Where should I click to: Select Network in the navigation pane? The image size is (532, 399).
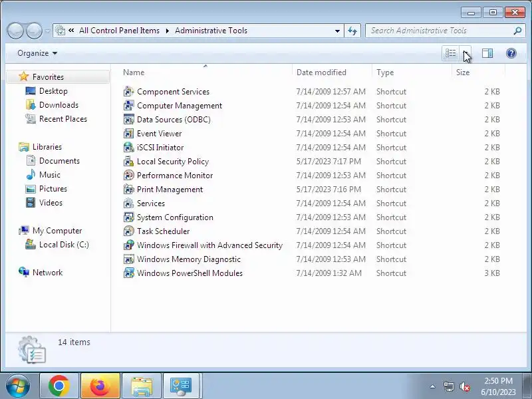pyautogui.click(x=47, y=273)
